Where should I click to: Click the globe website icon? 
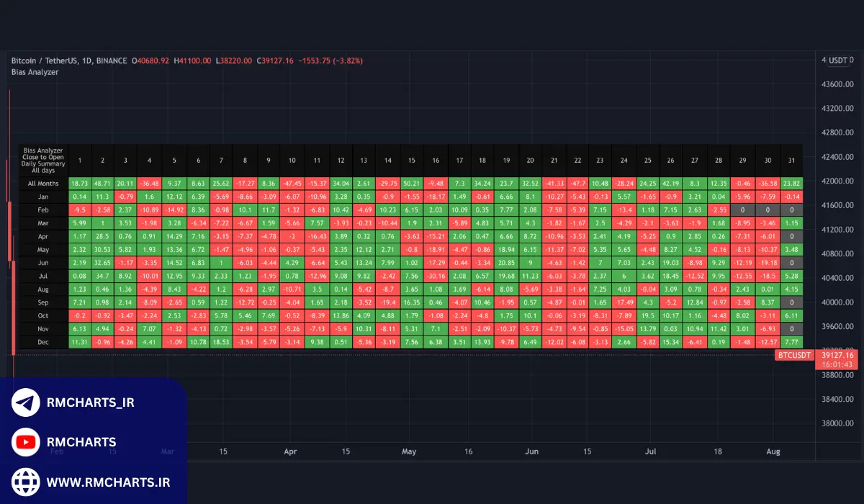tap(26, 481)
